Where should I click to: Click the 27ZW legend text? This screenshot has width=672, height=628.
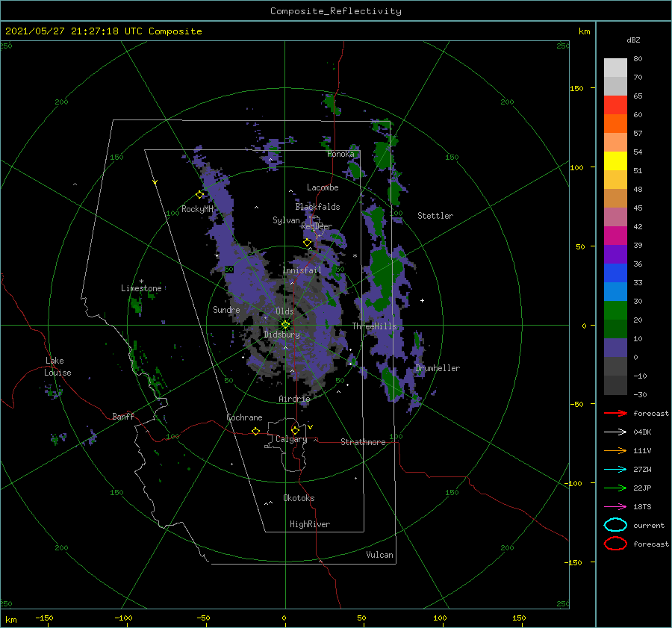[x=642, y=470]
